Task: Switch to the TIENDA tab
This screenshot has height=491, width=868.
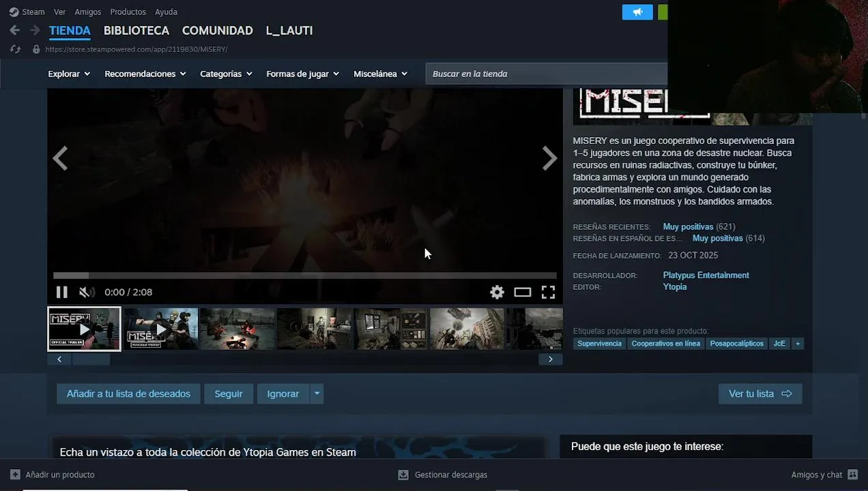Action: click(x=70, y=30)
